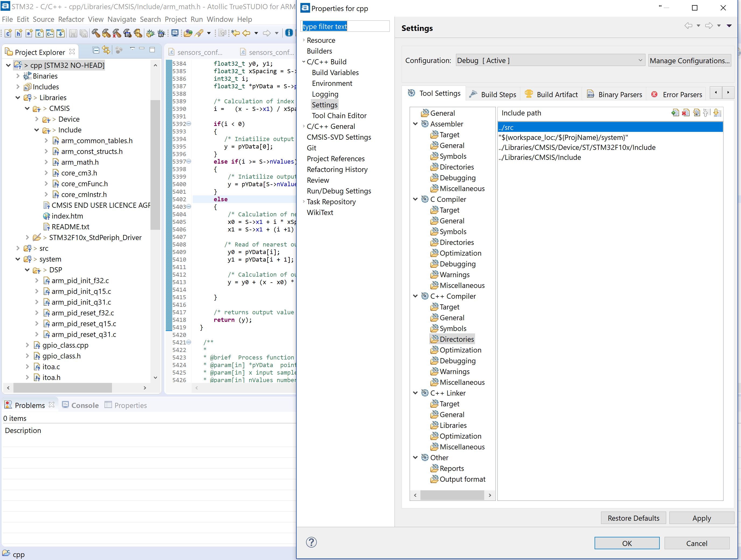Open the Help info icon in properties dialog

[311, 542]
